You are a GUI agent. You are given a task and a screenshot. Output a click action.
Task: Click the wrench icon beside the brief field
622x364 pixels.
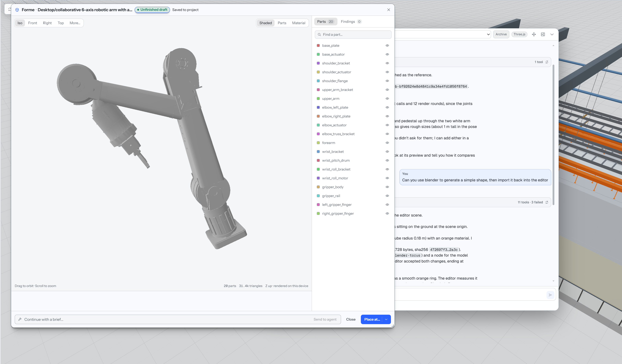[x=20, y=319]
